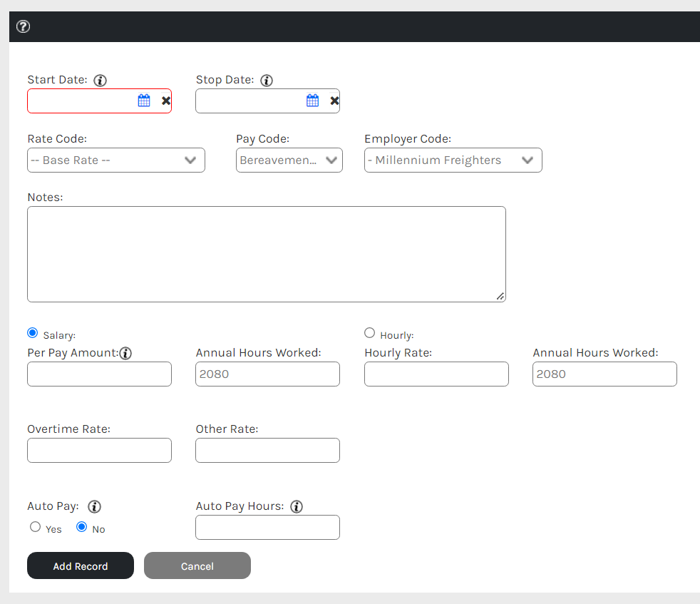Set Auto Pay to No
The image size is (700, 604).
click(x=82, y=527)
